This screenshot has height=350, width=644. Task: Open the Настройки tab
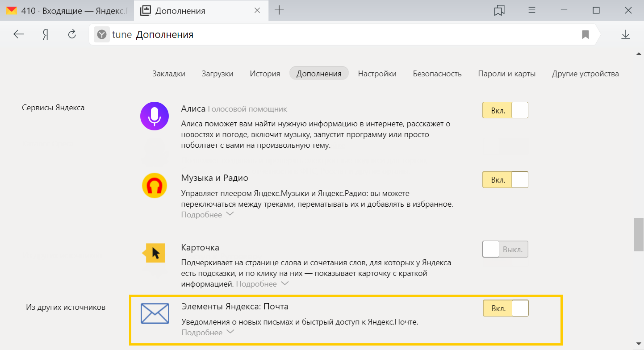click(x=377, y=74)
